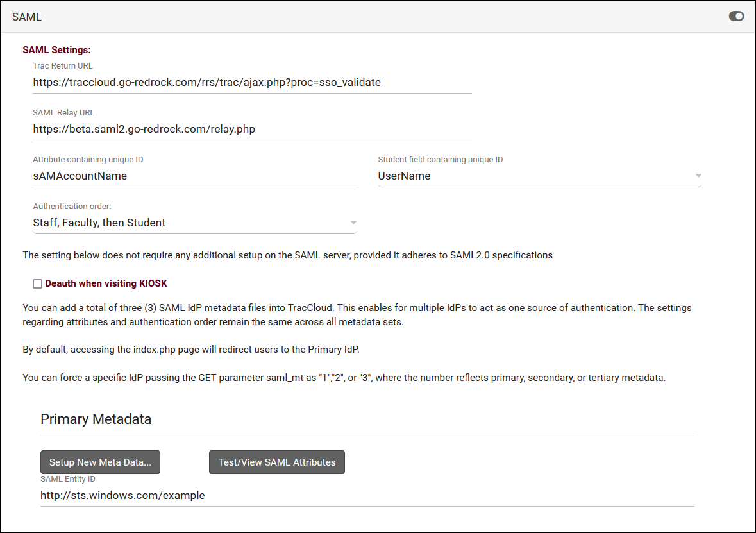Click the 'SAML Entity ID' field label
This screenshot has height=533, width=756.
[68, 479]
